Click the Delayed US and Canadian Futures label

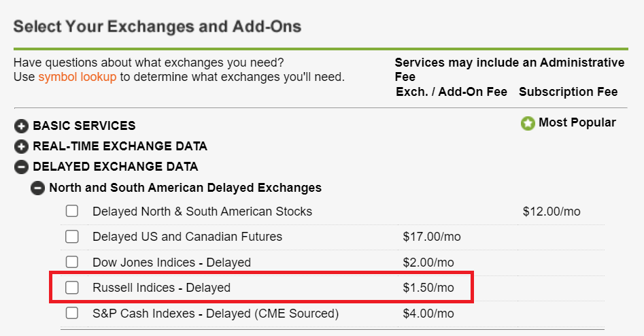pos(187,237)
